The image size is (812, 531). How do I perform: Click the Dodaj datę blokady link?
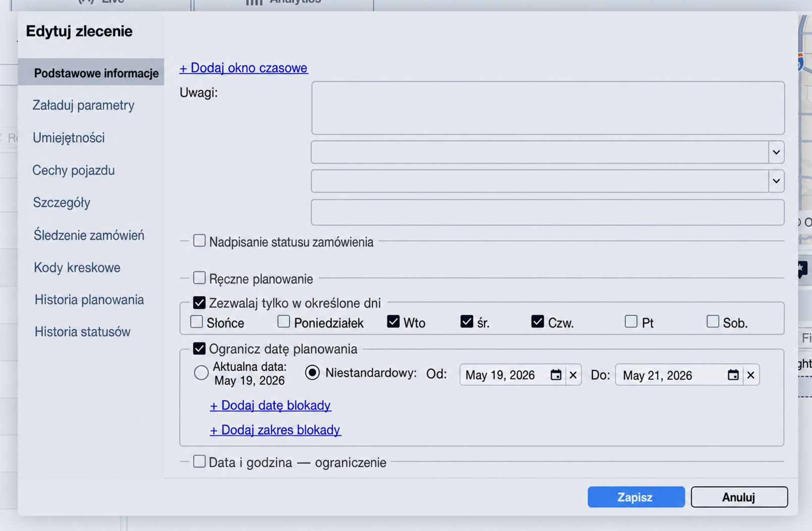pyautogui.click(x=270, y=405)
